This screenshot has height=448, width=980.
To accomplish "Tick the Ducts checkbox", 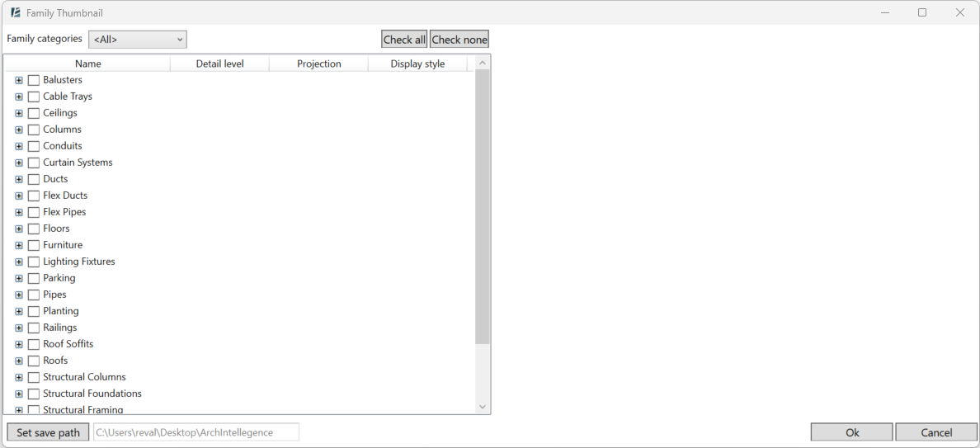I will pos(34,179).
